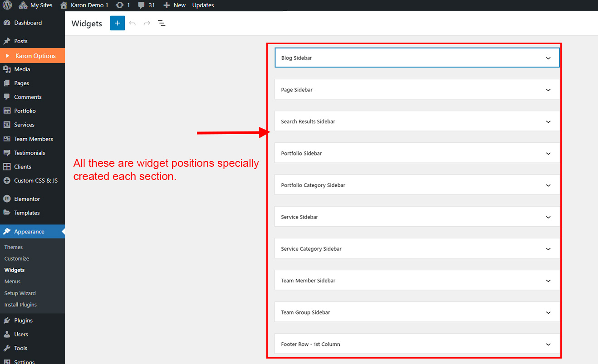Expand the Blog Sidebar widget area
The height and width of the screenshot is (364, 598).
[x=548, y=58]
